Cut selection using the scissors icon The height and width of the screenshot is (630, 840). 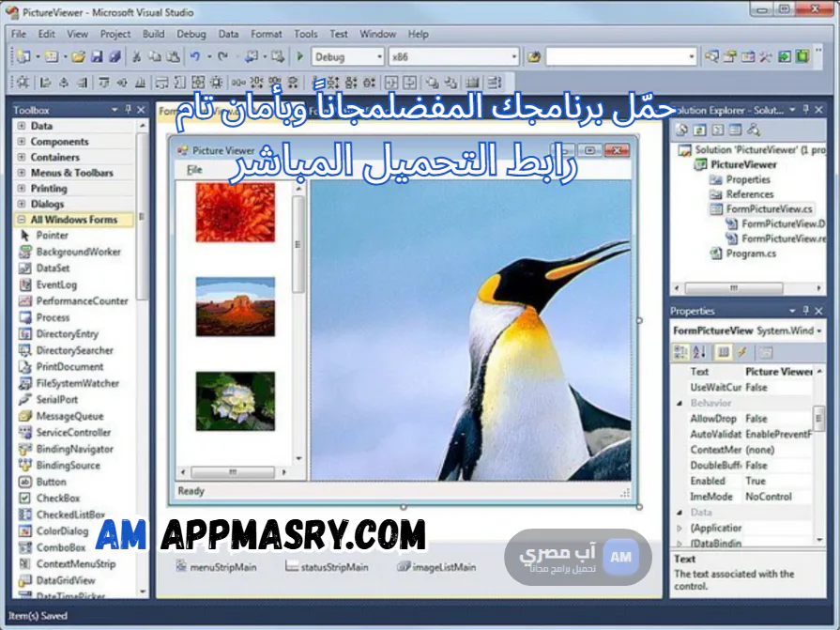pyautogui.click(x=137, y=56)
